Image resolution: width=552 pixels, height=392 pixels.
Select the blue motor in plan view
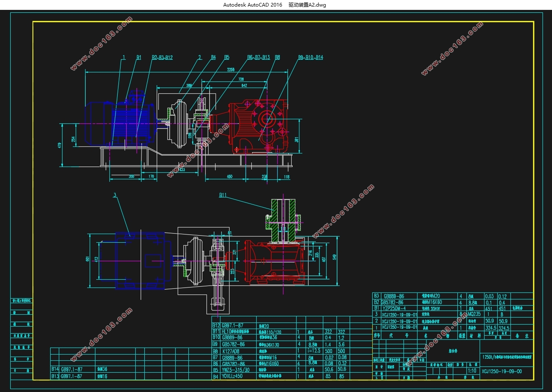[x=140, y=260]
